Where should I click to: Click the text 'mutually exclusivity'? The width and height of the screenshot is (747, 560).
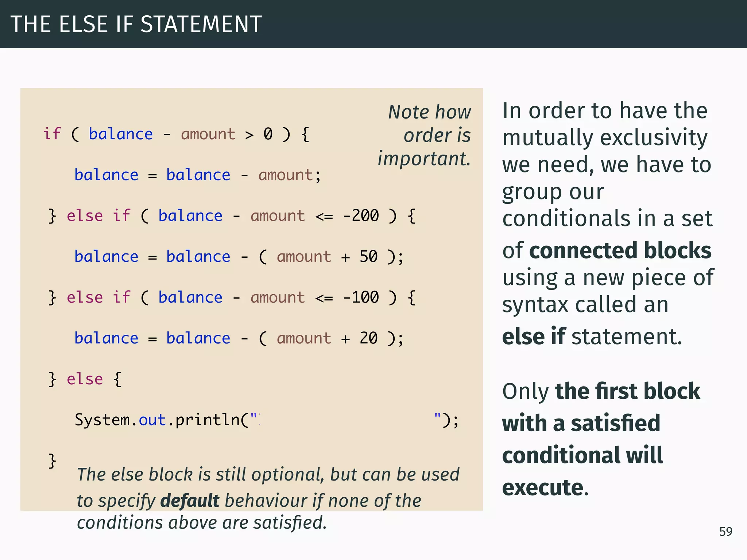605,137
